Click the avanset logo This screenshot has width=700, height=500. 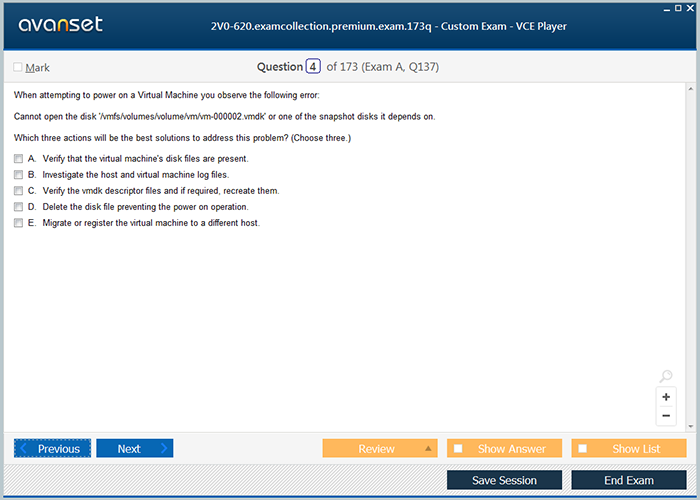59,25
